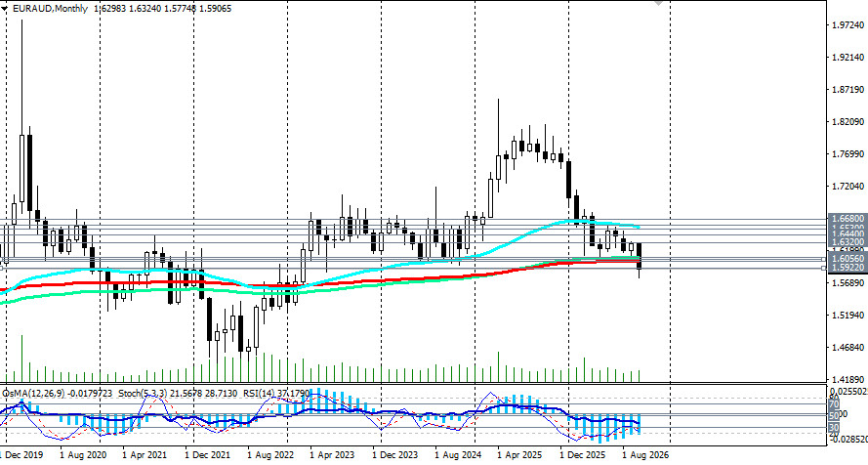This screenshot has width=868, height=465.
Task: Click the 1.97240 price axis label
Action: [847, 25]
